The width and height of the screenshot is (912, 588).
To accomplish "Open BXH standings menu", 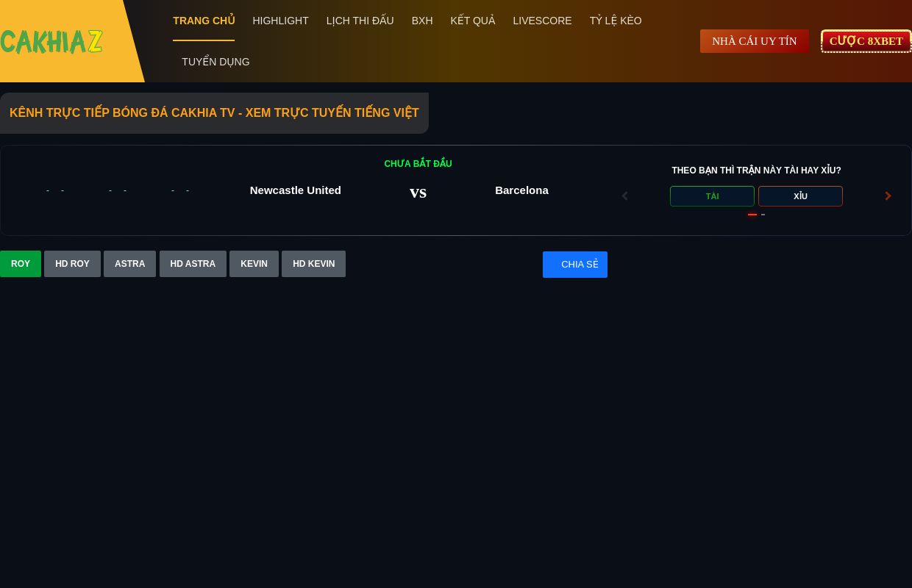I will pos(422,21).
